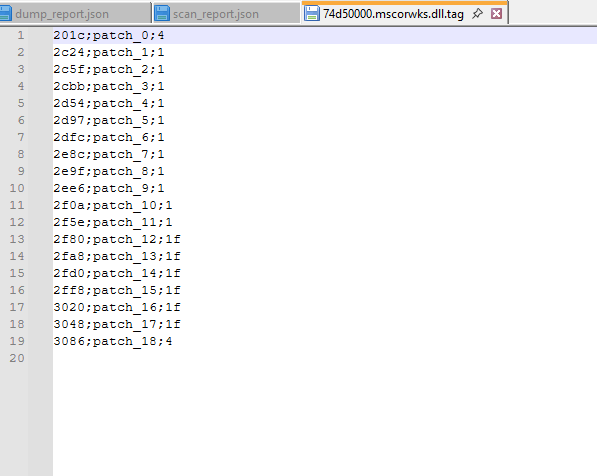Click line number 1 in the gutter

pyautogui.click(x=21, y=35)
